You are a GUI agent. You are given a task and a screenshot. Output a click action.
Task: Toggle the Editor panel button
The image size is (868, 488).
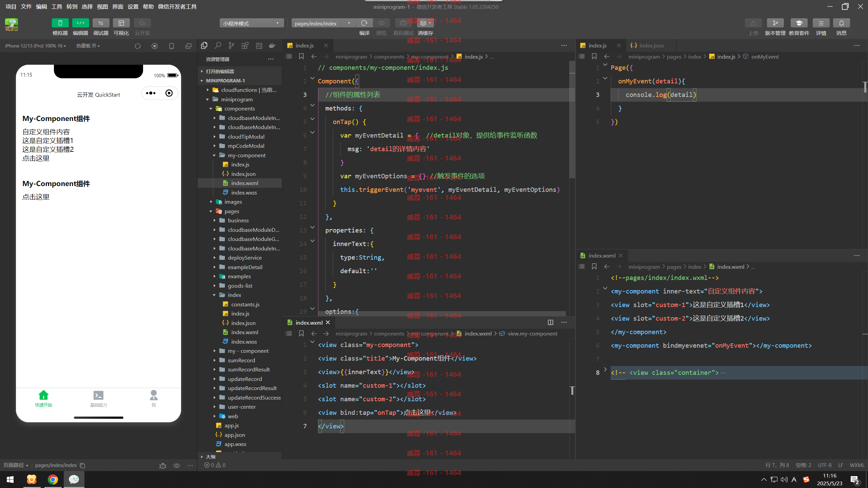pyautogui.click(x=80, y=23)
